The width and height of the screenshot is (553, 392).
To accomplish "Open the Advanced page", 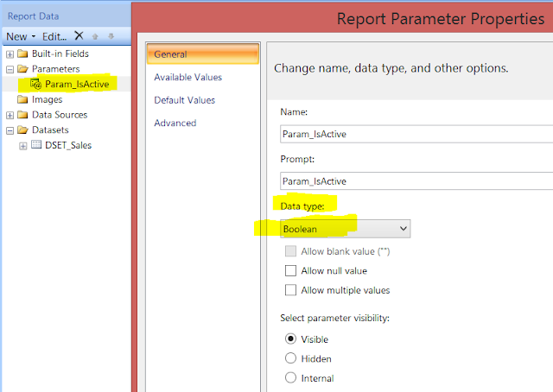I will point(175,123).
